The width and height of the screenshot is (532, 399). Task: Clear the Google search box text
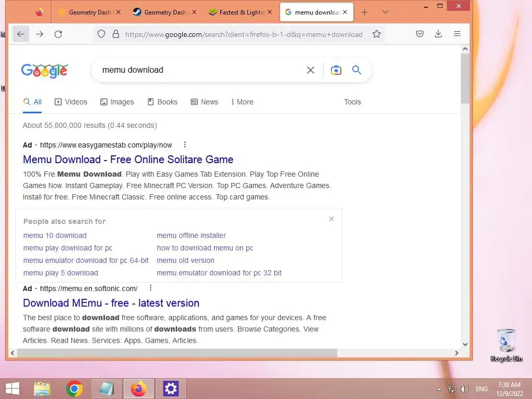coord(311,70)
